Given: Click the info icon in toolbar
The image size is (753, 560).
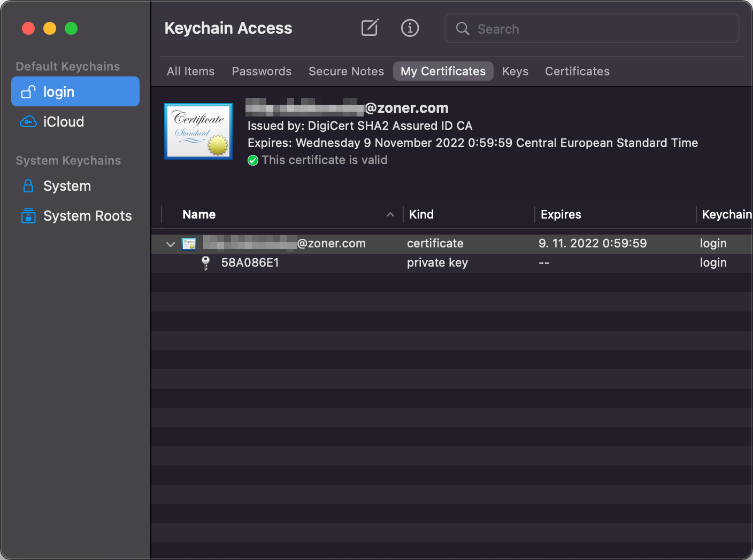Looking at the screenshot, I should (x=410, y=28).
